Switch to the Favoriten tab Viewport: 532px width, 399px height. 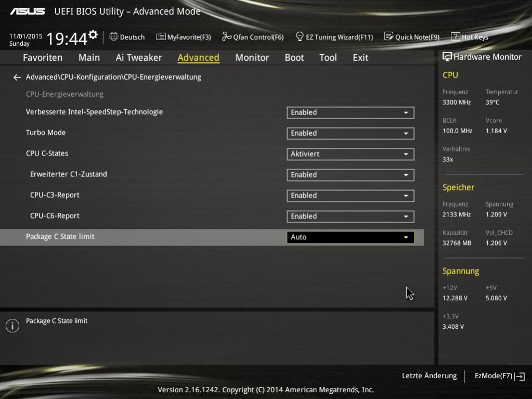click(43, 58)
